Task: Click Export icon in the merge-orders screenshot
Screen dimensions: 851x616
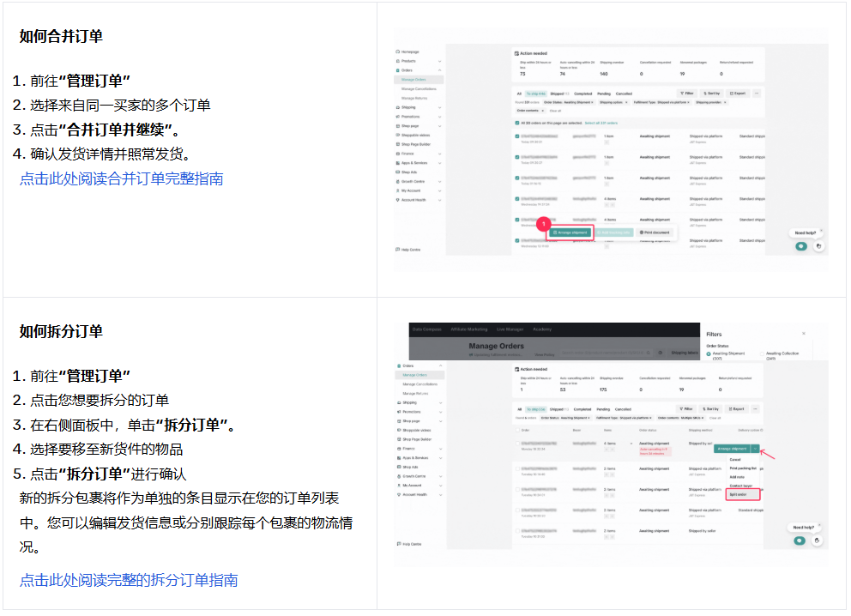Action: pyautogui.click(x=730, y=93)
